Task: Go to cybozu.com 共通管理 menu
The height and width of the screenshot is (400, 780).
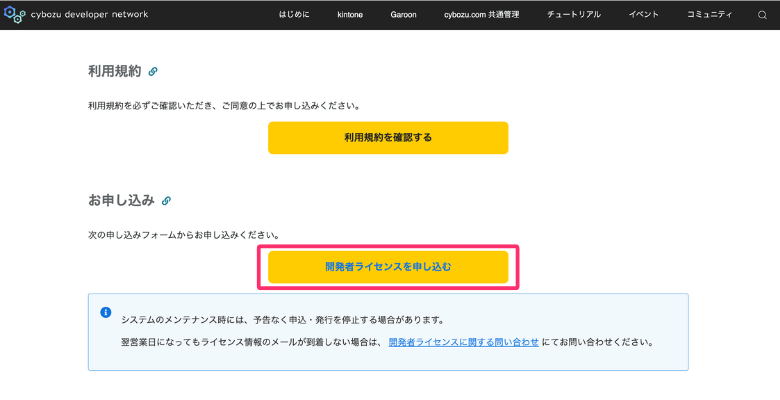Action: coord(481,15)
